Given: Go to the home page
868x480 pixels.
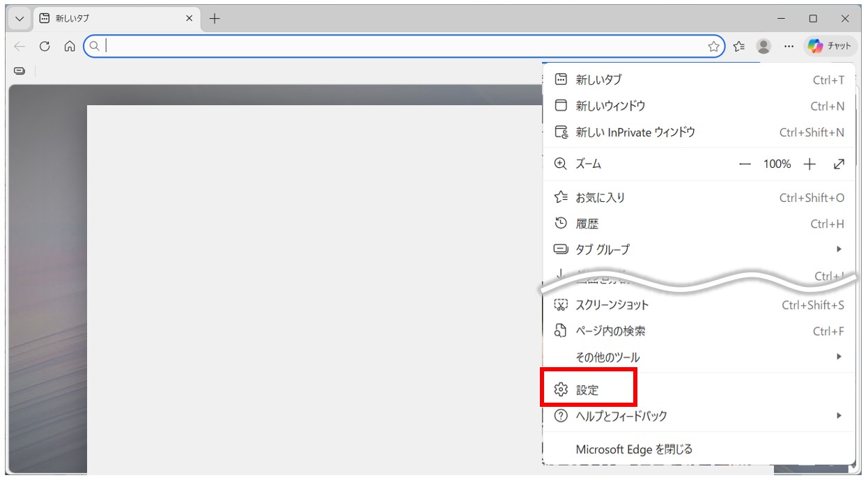Looking at the screenshot, I should [68, 46].
